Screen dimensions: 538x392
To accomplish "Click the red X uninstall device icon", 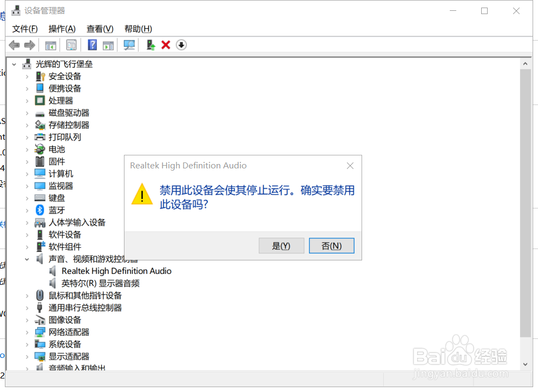I will (166, 45).
